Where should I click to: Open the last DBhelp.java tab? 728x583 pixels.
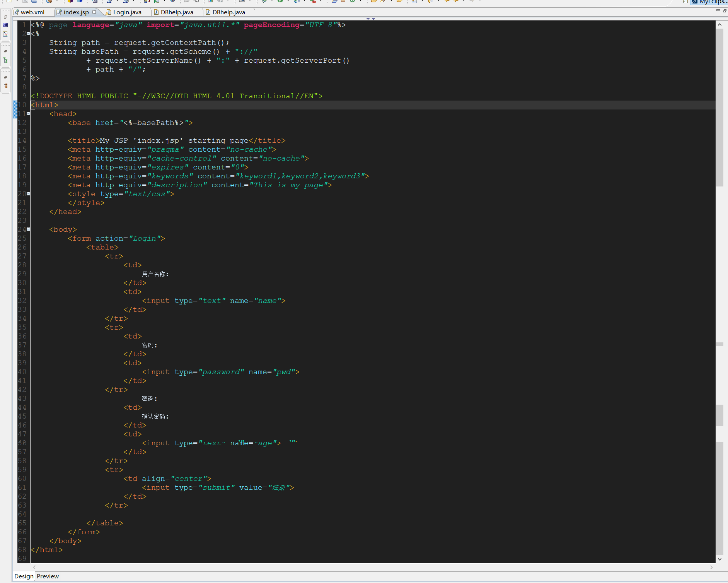point(228,12)
